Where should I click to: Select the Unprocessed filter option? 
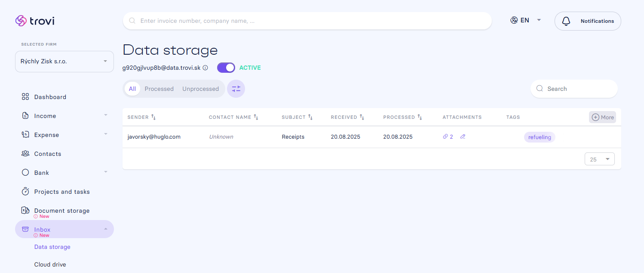tap(200, 89)
